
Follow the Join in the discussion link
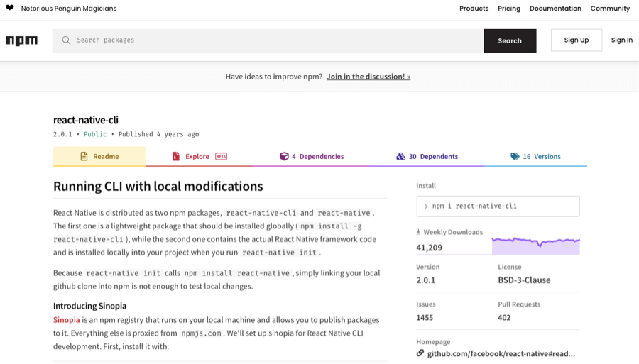(368, 77)
